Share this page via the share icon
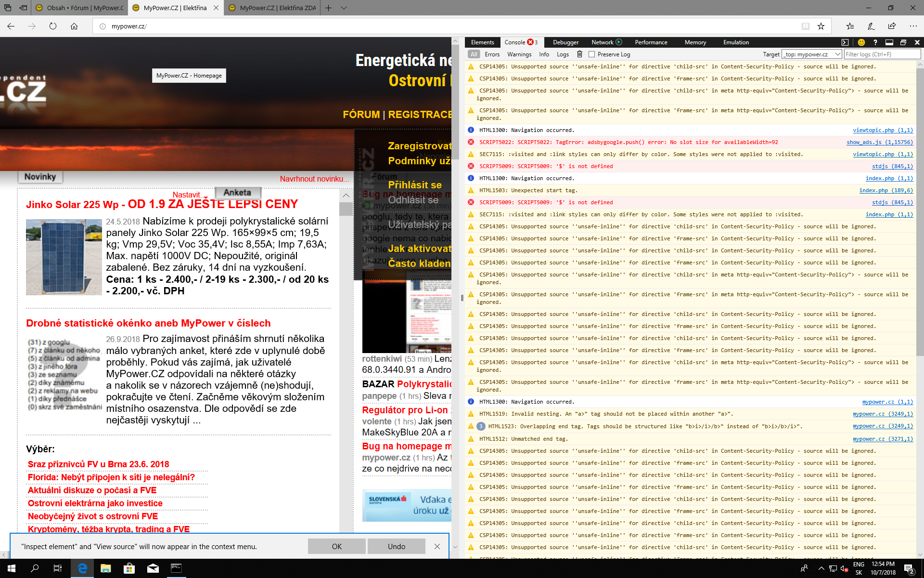Screen dimensions: 924x578 (x=892, y=26)
